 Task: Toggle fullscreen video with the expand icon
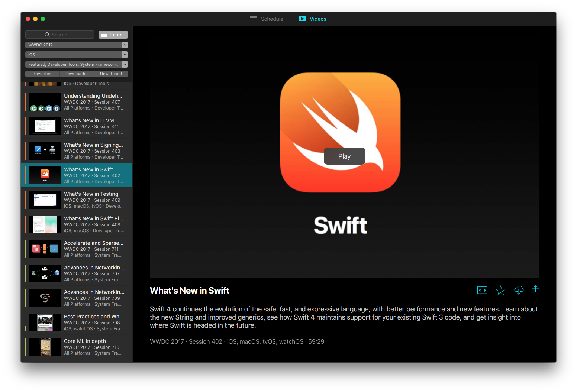482,290
